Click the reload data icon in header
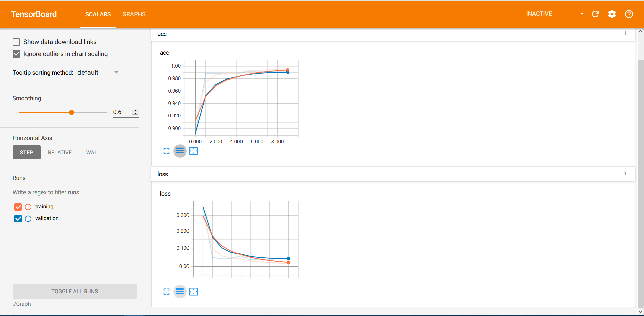 (x=595, y=14)
